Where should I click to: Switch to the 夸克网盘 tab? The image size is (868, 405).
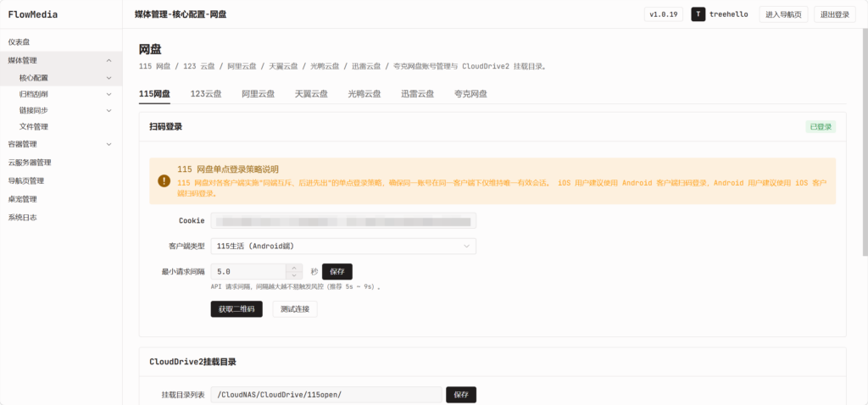pos(470,94)
